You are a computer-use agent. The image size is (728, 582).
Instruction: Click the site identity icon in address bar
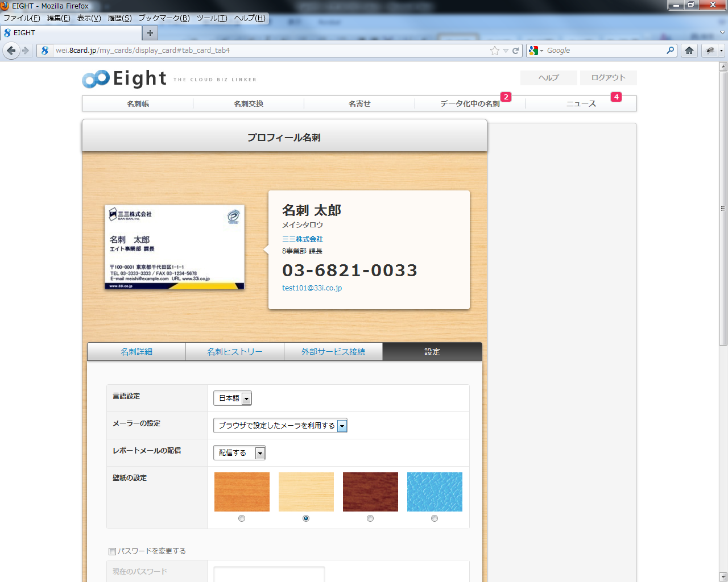(x=45, y=51)
